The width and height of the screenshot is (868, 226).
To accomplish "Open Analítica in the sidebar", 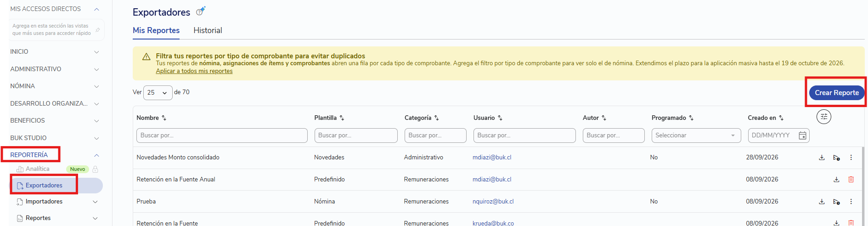I will tap(37, 169).
